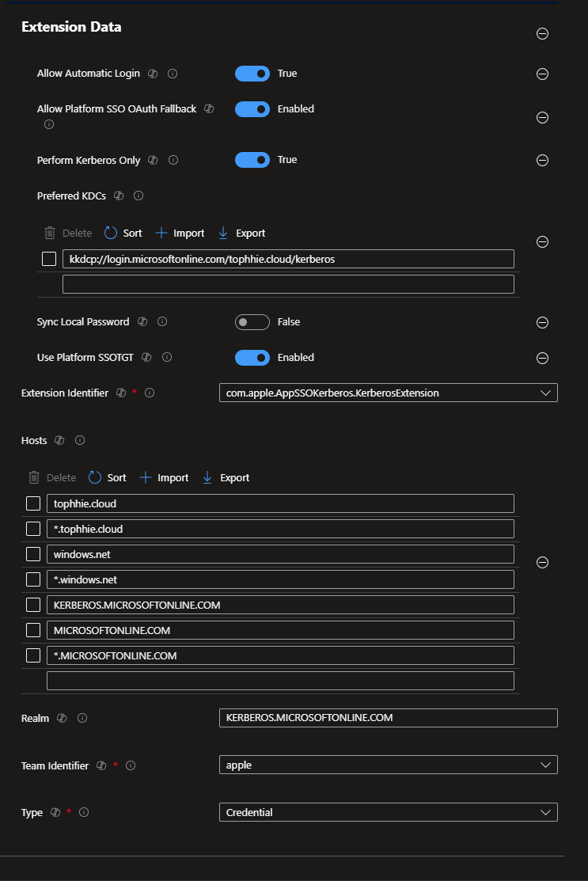Select the checkbox beside the kkdcp KDC entry
This screenshot has width=588, height=881.
point(49,259)
